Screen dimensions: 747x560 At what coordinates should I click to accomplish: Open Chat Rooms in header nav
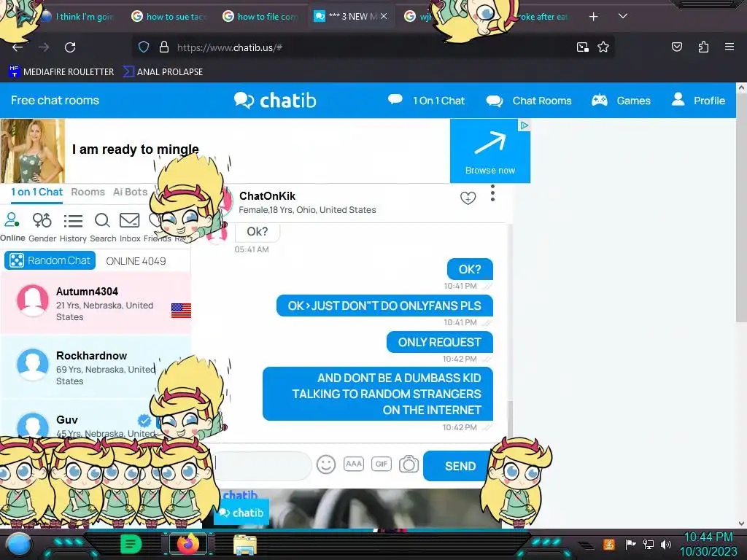tap(528, 101)
